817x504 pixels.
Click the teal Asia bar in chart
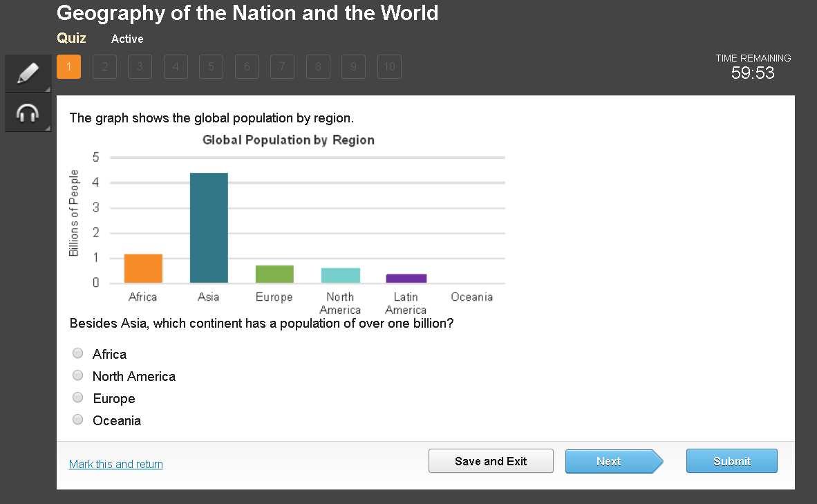click(209, 227)
